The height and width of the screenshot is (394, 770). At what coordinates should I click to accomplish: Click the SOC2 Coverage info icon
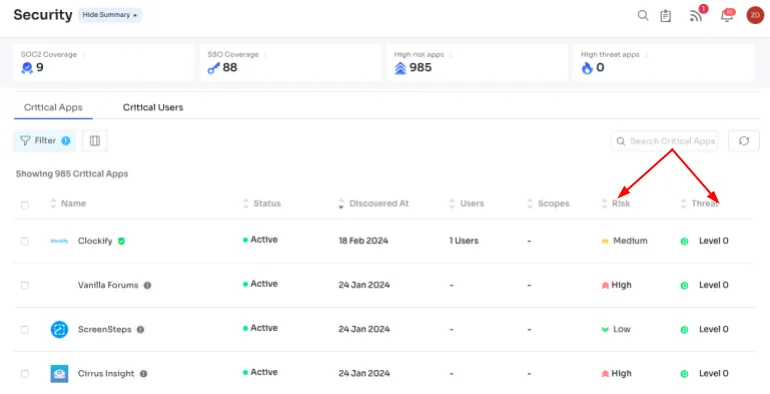pos(83,55)
